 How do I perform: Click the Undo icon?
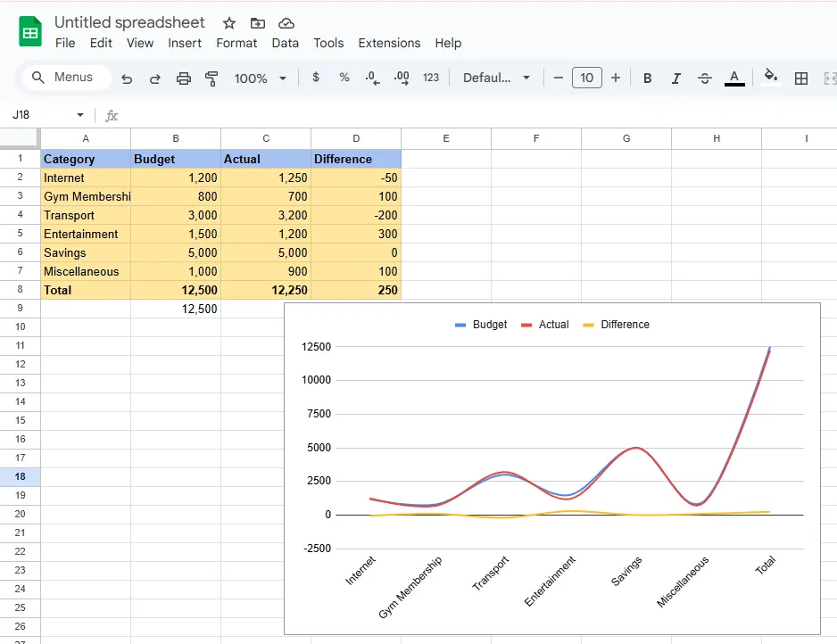pos(126,78)
